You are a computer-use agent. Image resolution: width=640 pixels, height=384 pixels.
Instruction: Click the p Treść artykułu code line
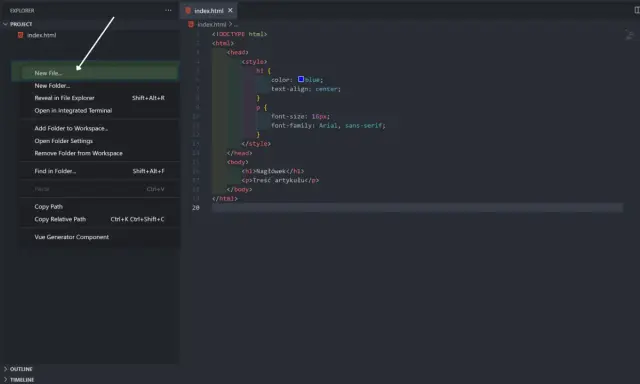pyautogui.click(x=280, y=180)
